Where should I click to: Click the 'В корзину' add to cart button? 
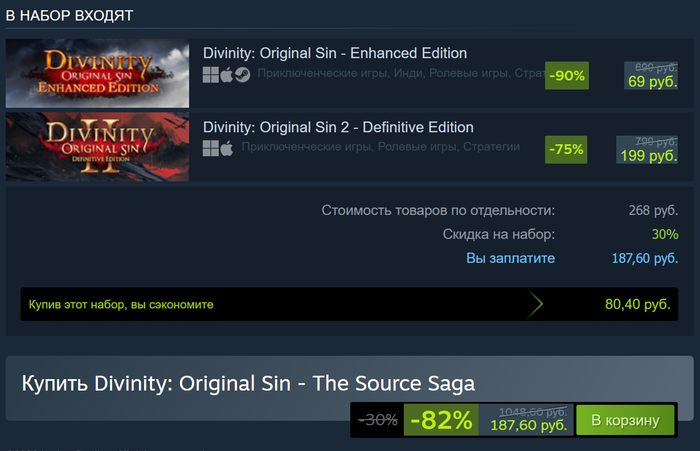[x=625, y=420]
